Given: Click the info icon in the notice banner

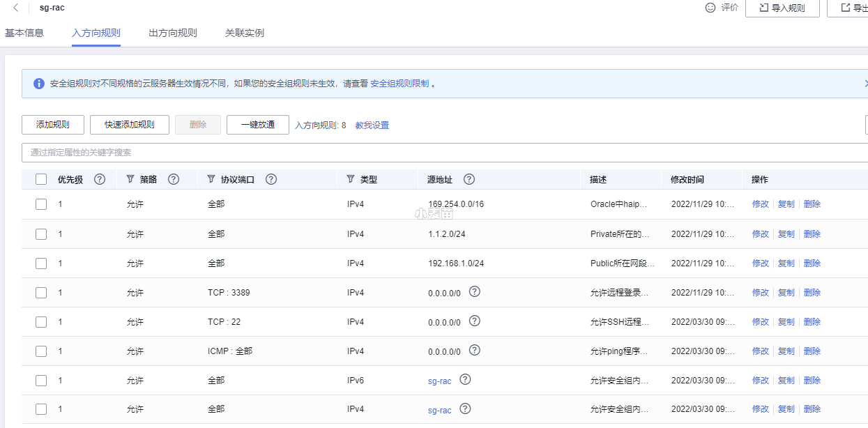Looking at the screenshot, I should click(x=38, y=84).
